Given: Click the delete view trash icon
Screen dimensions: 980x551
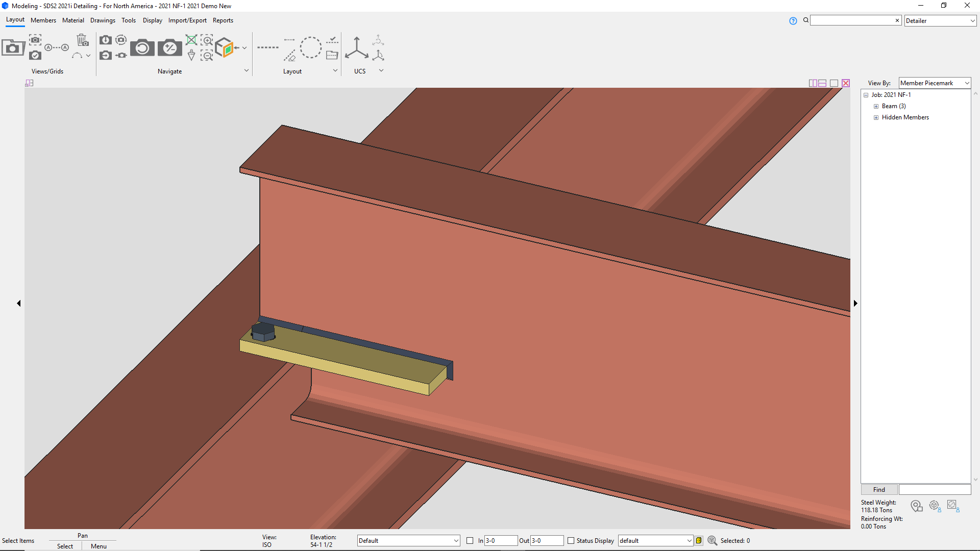Looking at the screenshot, I should click(82, 39).
